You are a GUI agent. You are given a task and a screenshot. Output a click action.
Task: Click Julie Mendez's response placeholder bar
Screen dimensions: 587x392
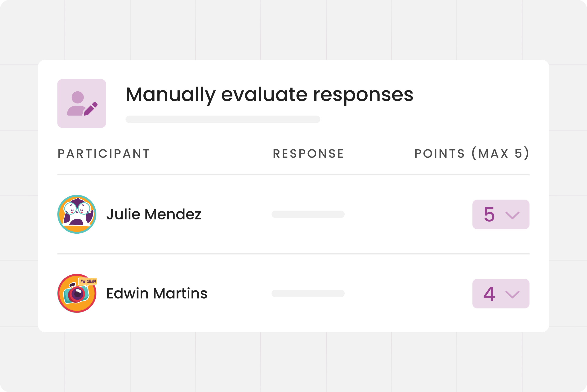click(308, 214)
